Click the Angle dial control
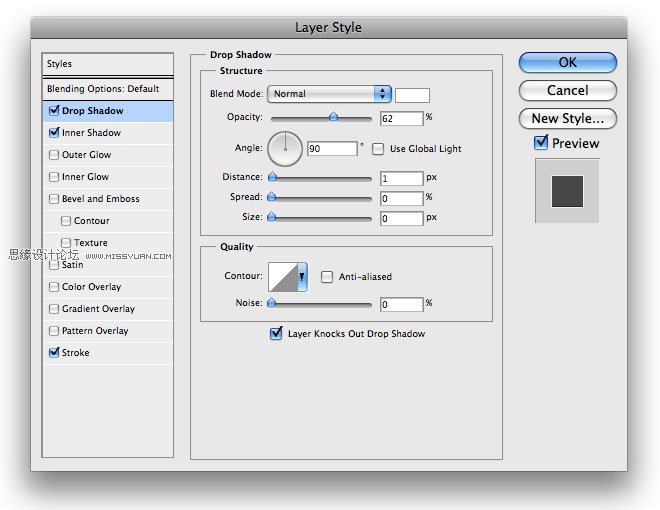The image size is (660, 510). [285, 149]
